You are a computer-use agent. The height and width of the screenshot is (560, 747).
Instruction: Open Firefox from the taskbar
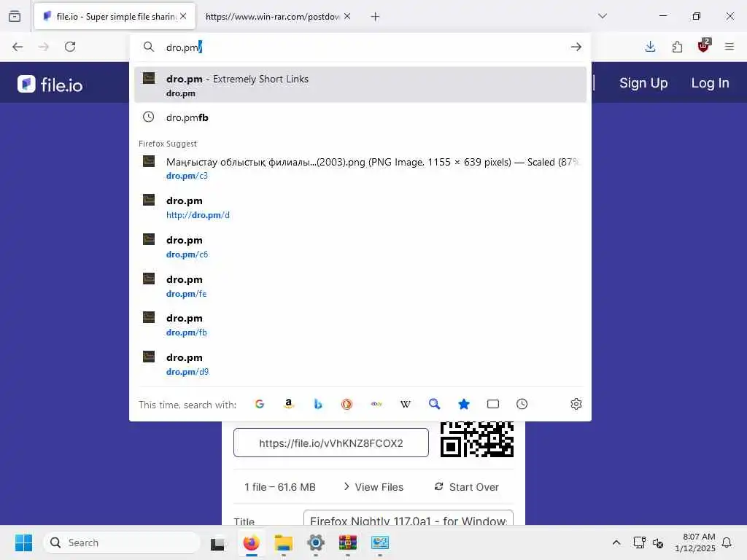[x=252, y=542]
